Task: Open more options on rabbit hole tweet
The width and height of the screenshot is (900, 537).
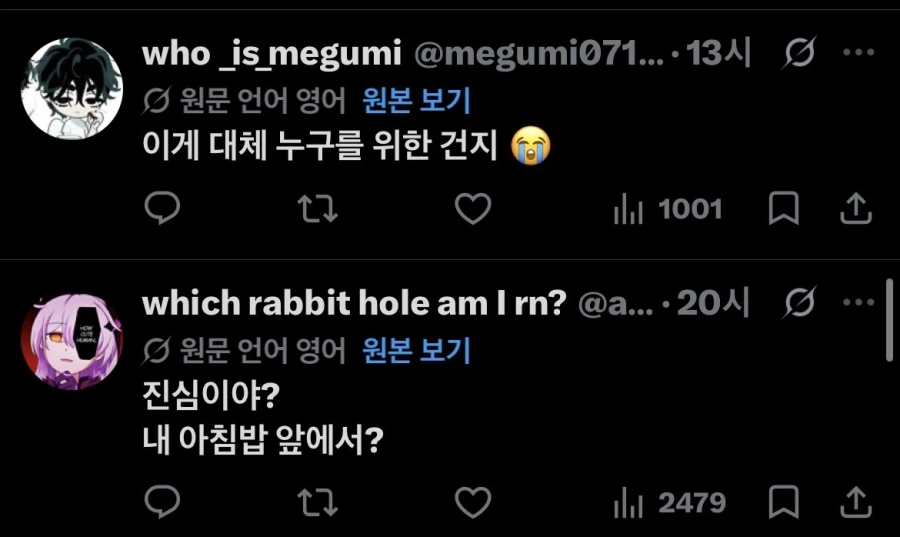Action: [x=859, y=302]
